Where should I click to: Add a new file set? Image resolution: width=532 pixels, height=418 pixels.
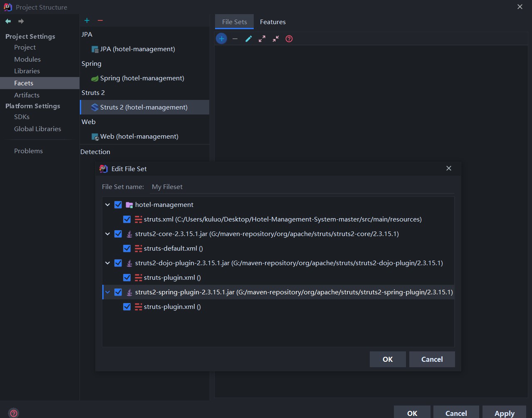(221, 39)
